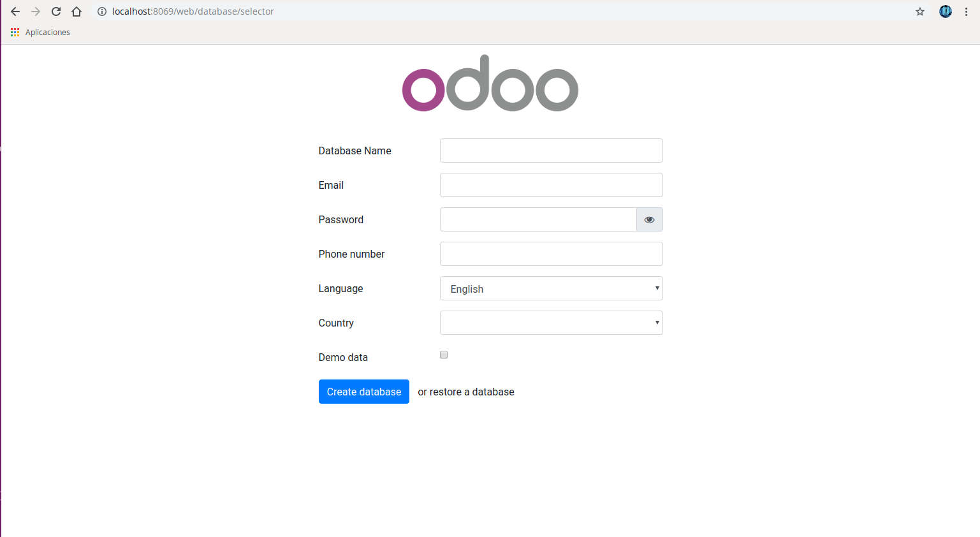Reload the current page
The width and height of the screenshot is (980, 537).
(56, 11)
